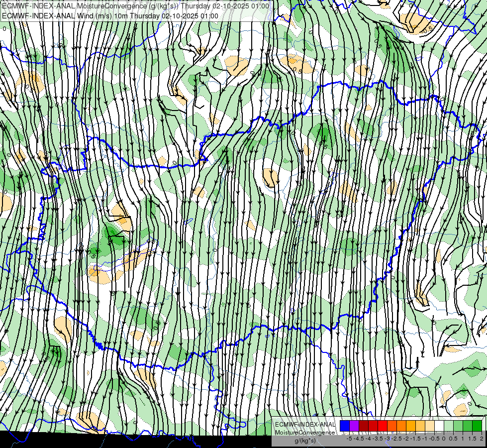Image resolution: width=487 pixels, height=448 pixels.
Task: Click the -2.5 legend tick value
Action: click(x=396, y=439)
